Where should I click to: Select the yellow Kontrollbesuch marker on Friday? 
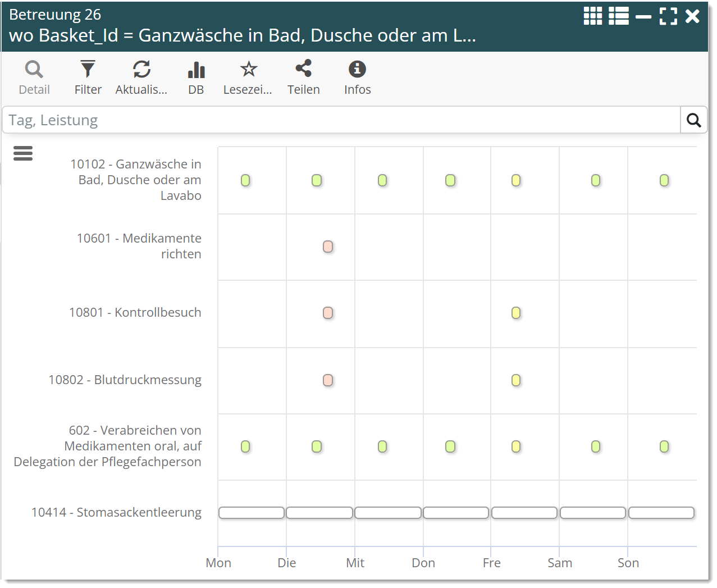click(516, 313)
